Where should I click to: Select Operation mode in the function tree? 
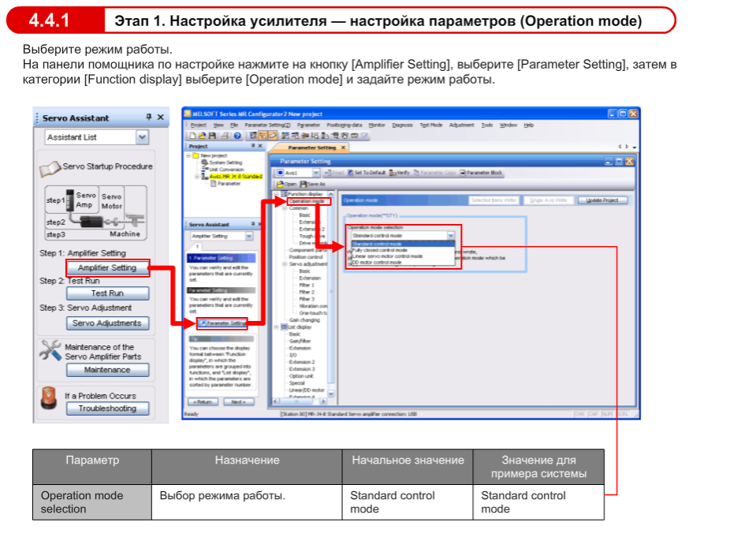point(306,201)
